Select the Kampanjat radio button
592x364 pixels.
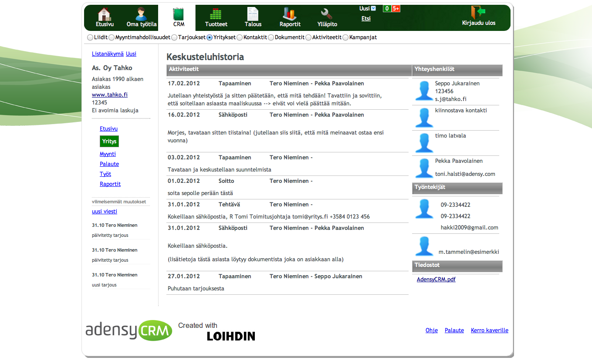(x=345, y=37)
